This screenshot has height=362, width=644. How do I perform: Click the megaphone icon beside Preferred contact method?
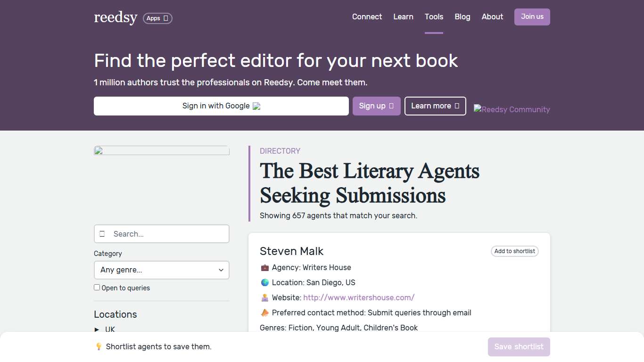coord(264,313)
